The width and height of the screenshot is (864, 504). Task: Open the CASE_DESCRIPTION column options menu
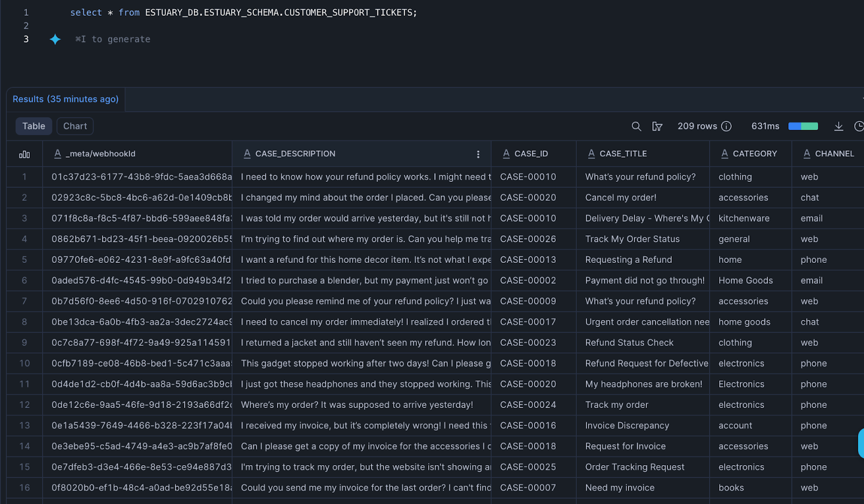(478, 154)
